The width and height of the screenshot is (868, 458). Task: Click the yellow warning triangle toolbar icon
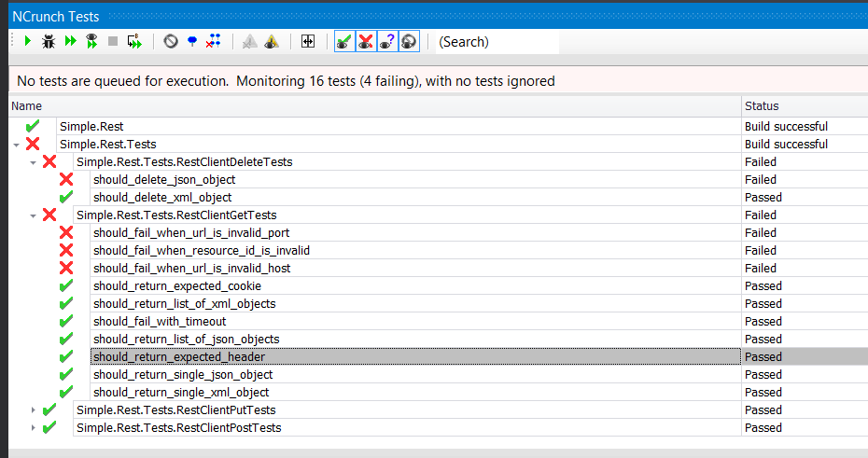tap(271, 41)
